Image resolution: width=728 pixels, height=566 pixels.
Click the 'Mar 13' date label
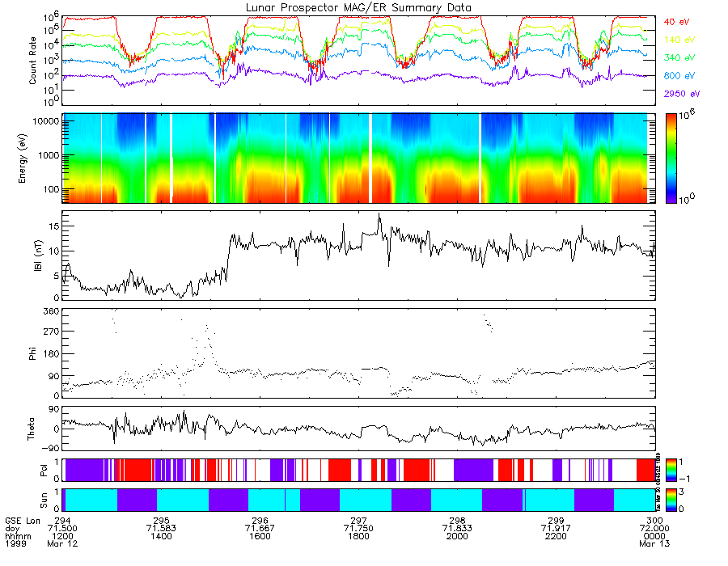[x=654, y=543]
